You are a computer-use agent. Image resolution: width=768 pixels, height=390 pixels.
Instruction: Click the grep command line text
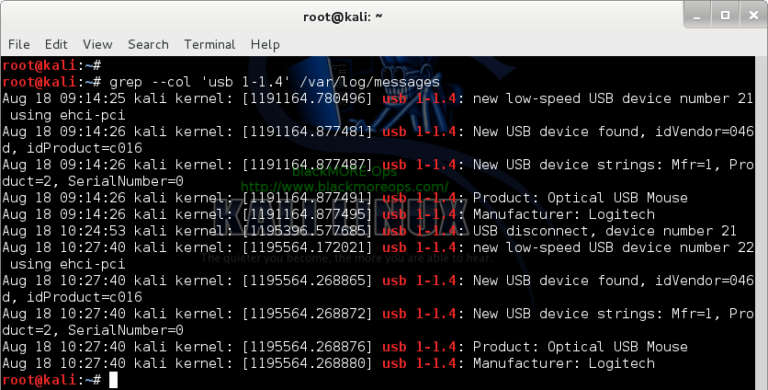point(275,82)
